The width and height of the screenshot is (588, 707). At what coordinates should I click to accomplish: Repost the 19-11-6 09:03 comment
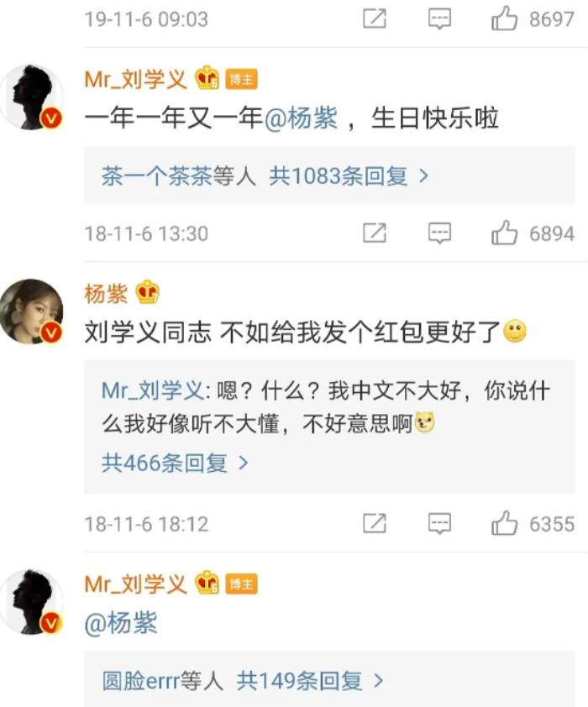(375, 18)
